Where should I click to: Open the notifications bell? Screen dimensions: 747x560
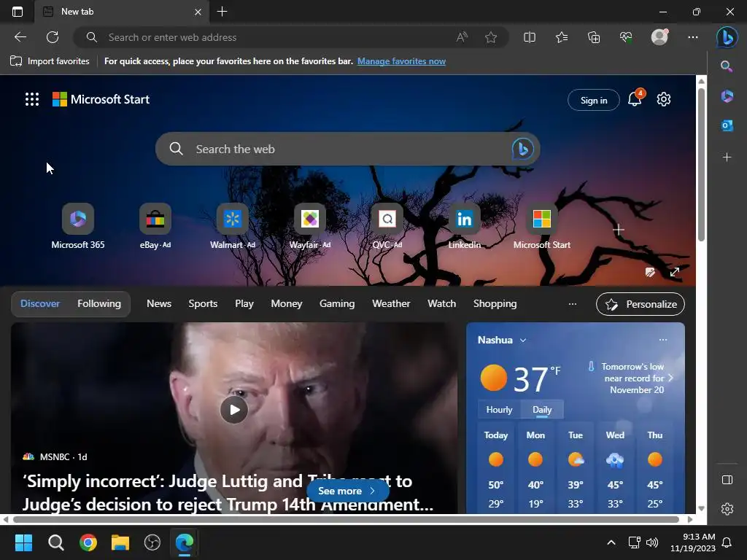pos(635,98)
